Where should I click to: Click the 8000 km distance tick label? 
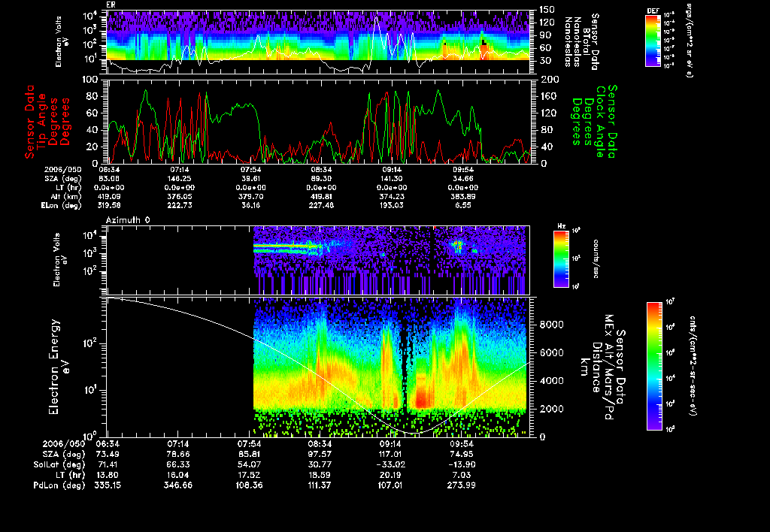[552, 325]
